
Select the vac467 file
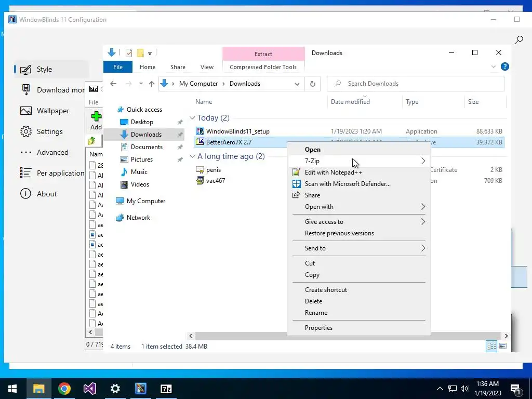click(216, 180)
